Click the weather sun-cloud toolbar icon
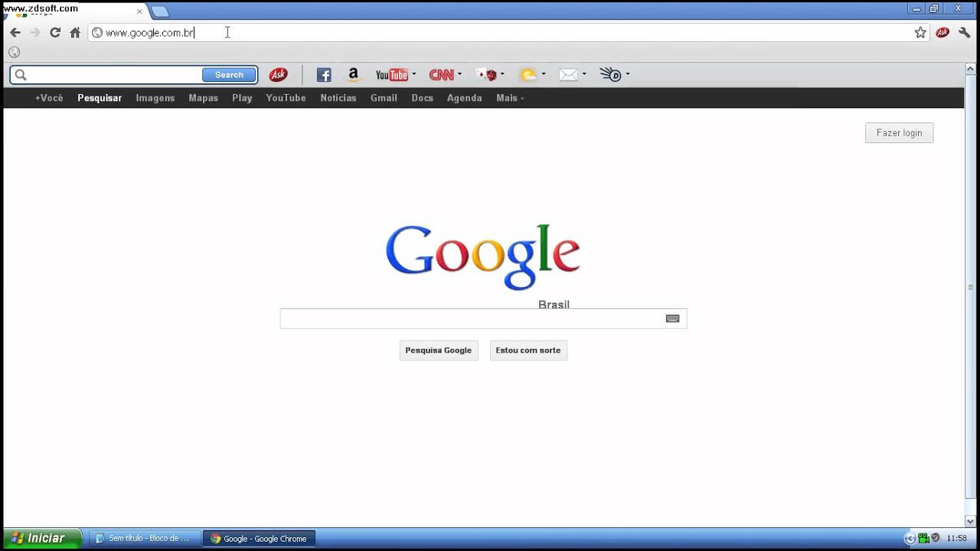 coord(528,74)
